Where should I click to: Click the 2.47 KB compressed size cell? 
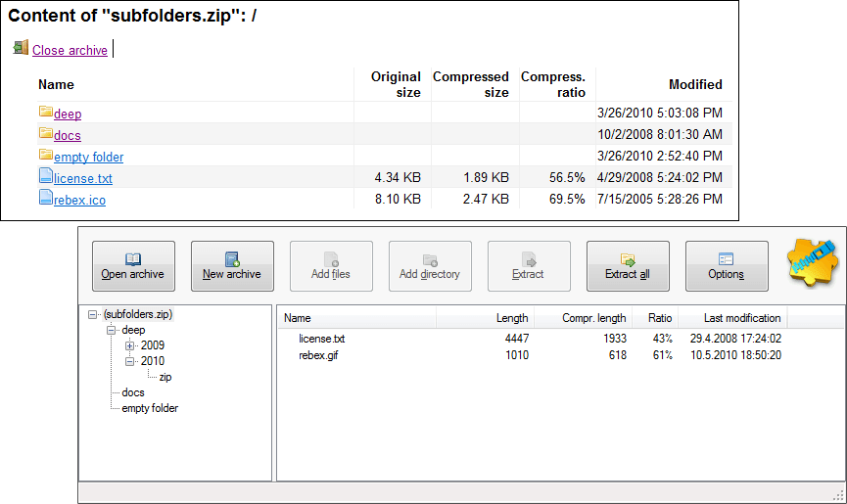pos(486,199)
